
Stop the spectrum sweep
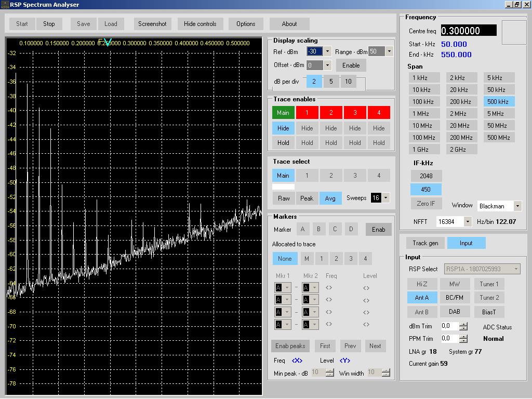49,24
